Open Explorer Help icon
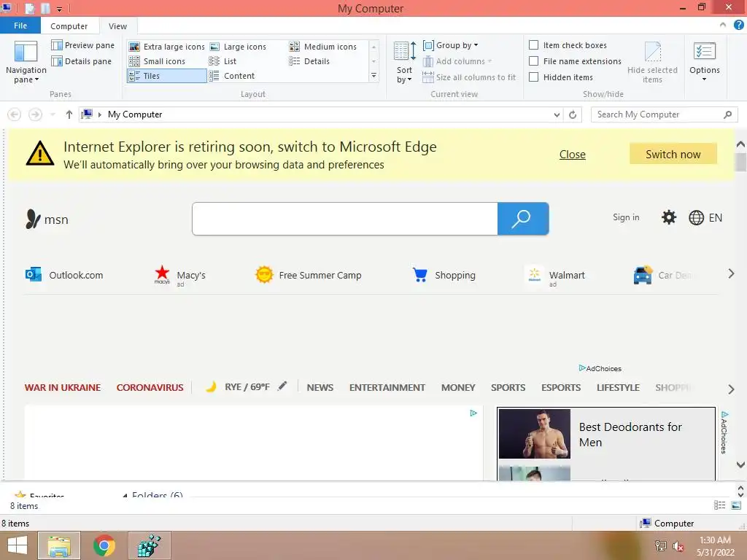The height and width of the screenshot is (560, 747). point(738,26)
